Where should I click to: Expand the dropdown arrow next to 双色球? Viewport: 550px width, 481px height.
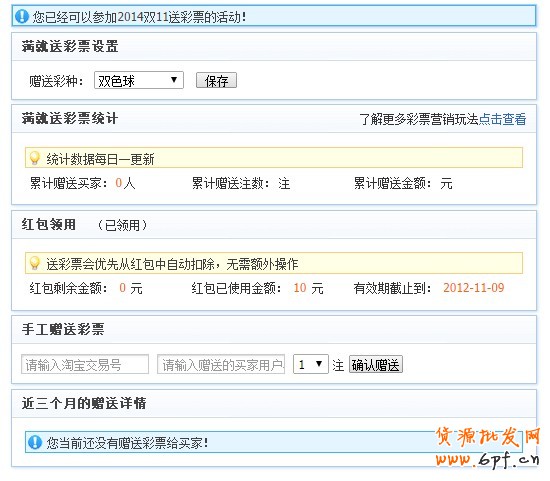174,80
